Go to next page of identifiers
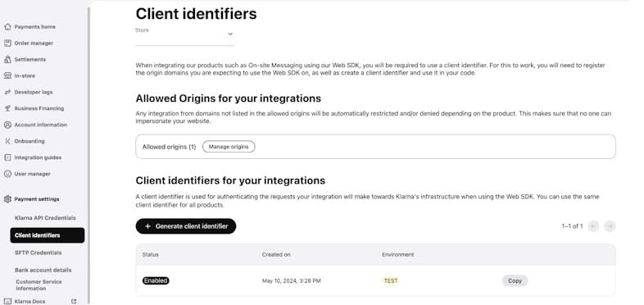The image size is (644, 305). (610, 226)
